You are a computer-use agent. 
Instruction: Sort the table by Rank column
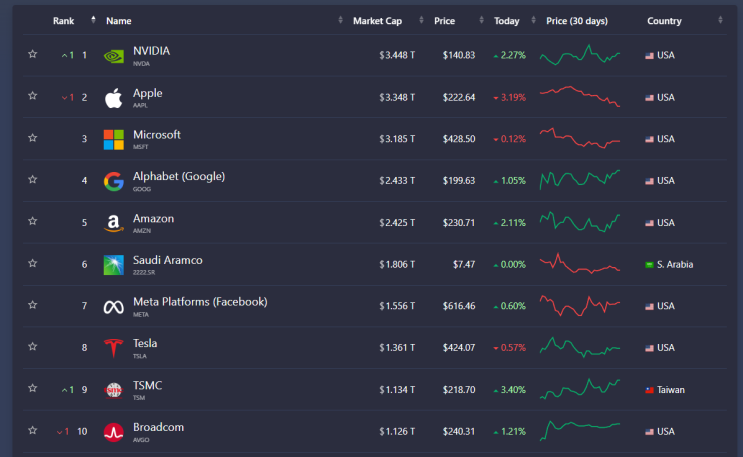click(64, 21)
